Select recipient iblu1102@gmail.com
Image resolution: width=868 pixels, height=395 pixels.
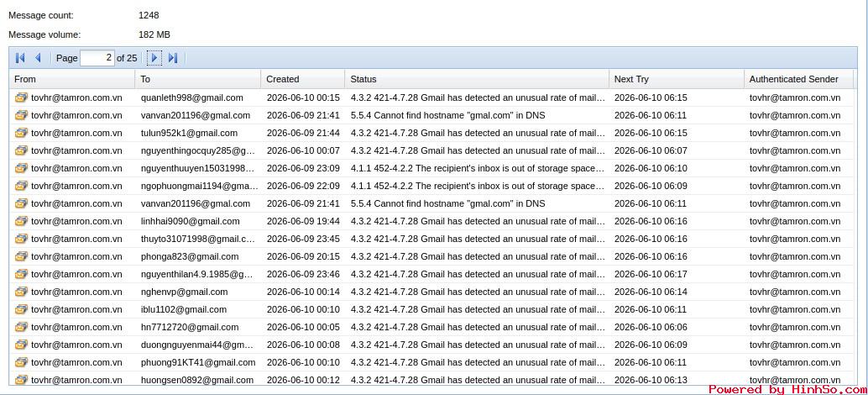[184, 309]
